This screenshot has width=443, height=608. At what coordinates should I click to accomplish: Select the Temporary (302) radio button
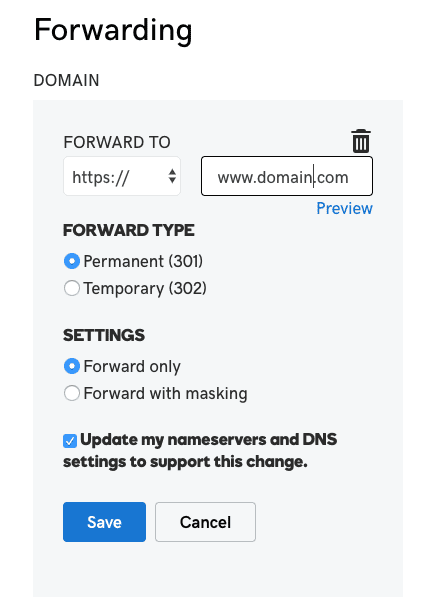click(72, 288)
